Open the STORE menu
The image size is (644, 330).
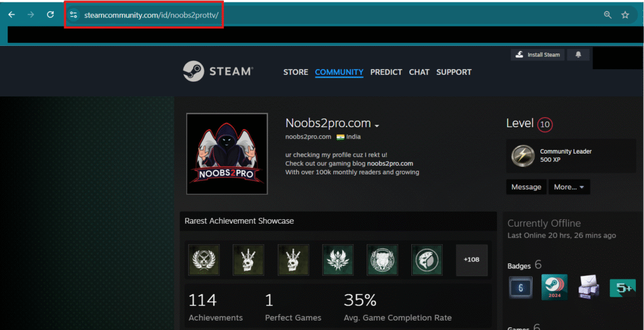pyautogui.click(x=296, y=72)
